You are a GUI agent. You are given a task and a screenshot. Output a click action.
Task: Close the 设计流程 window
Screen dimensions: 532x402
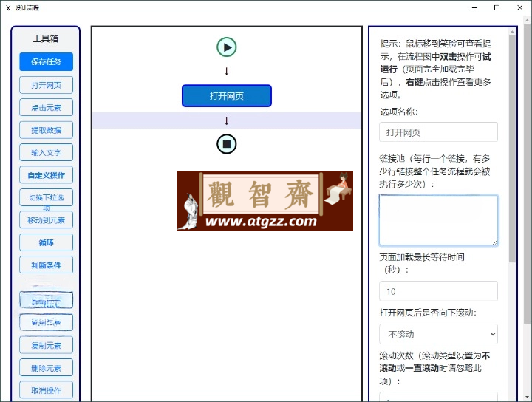coord(519,8)
